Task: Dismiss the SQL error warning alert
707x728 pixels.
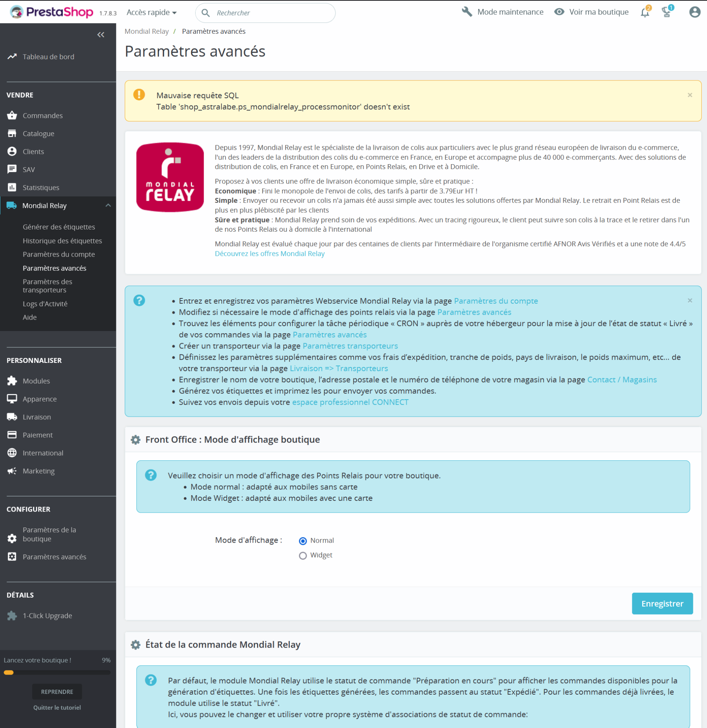Action: click(690, 95)
